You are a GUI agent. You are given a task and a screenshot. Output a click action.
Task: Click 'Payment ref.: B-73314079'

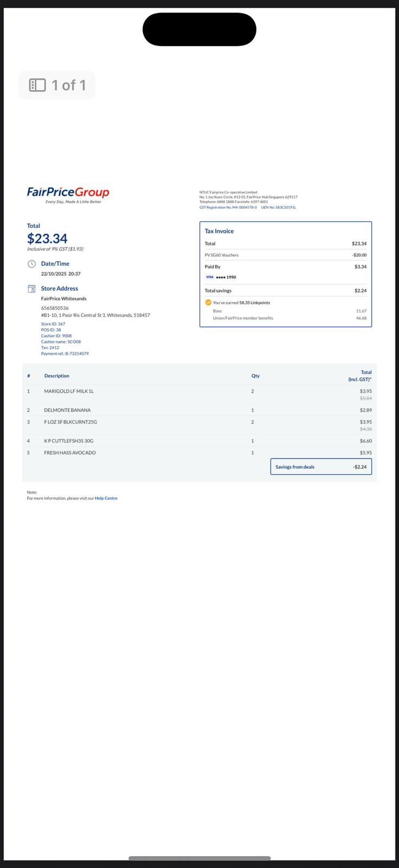click(x=65, y=354)
